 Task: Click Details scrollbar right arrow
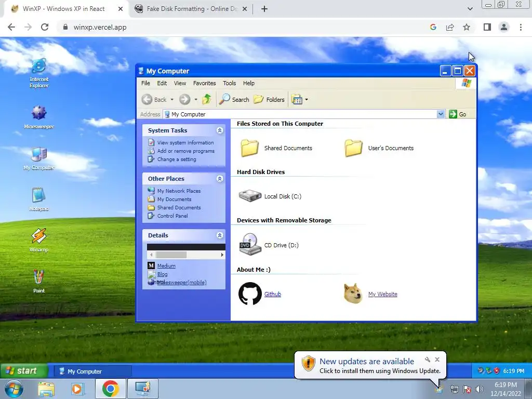[222, 255]
